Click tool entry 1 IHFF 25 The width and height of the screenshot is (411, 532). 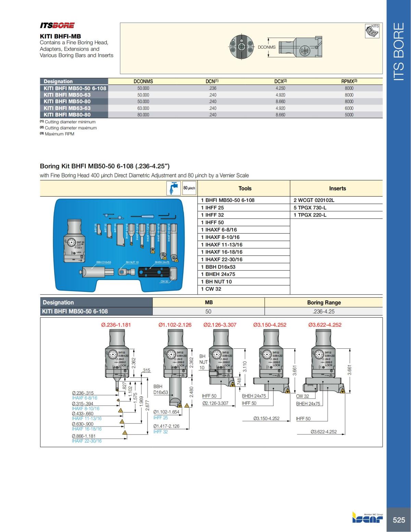[212, 208]
